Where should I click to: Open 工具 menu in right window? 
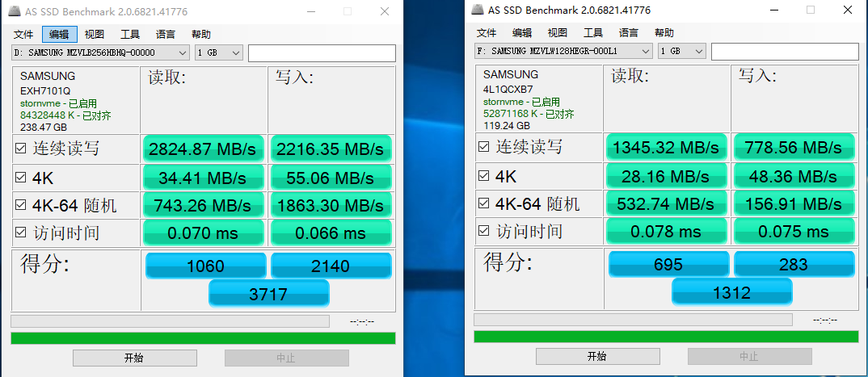click(593, 32)
